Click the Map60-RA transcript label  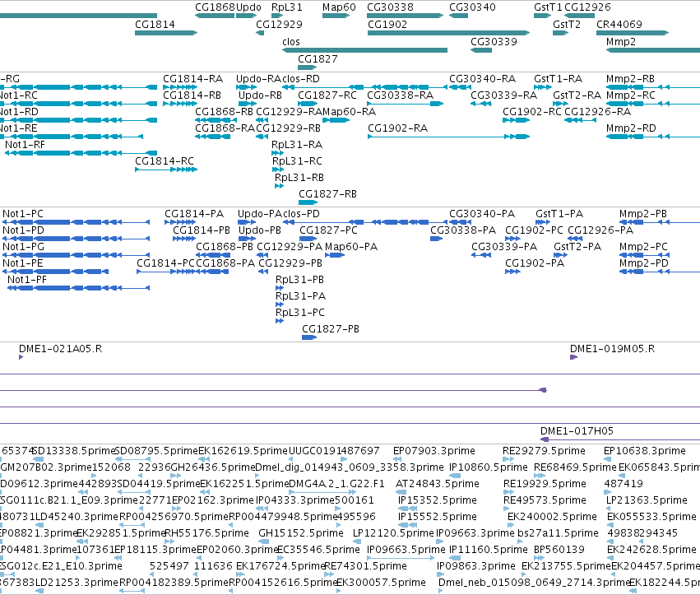(x=349, y=112)
